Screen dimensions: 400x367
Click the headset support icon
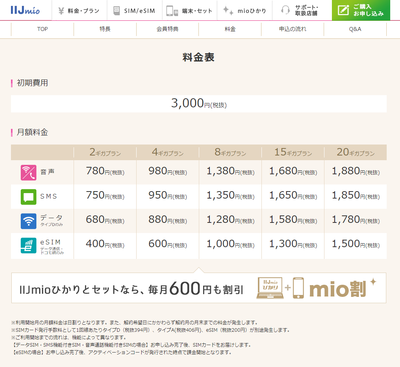tap(285, 10)
